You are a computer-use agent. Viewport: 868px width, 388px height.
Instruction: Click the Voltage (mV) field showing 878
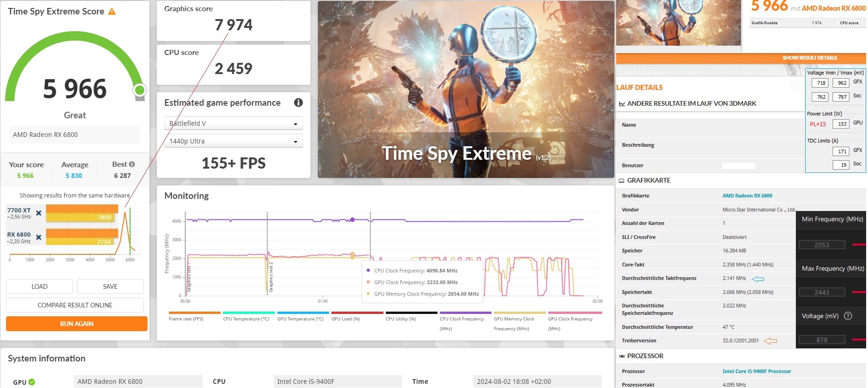[822, 340]
